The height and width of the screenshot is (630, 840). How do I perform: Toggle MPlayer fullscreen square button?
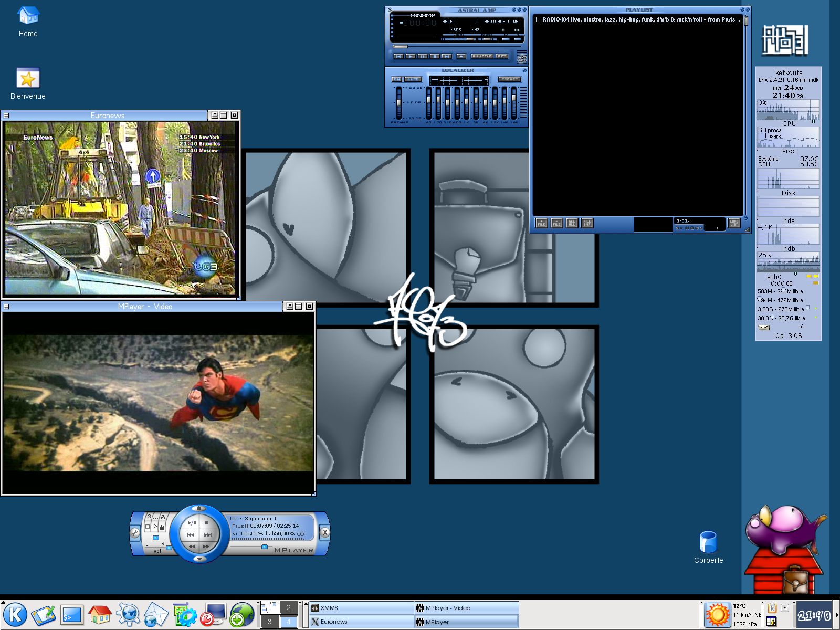point(148,527)
